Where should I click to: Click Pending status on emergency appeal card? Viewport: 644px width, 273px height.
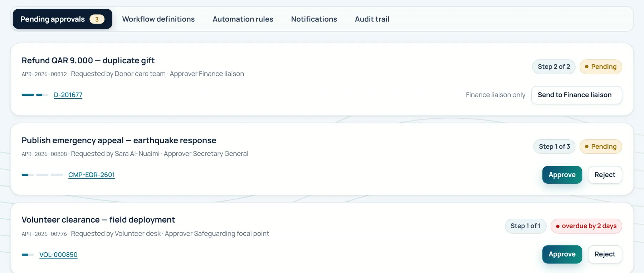601,147
